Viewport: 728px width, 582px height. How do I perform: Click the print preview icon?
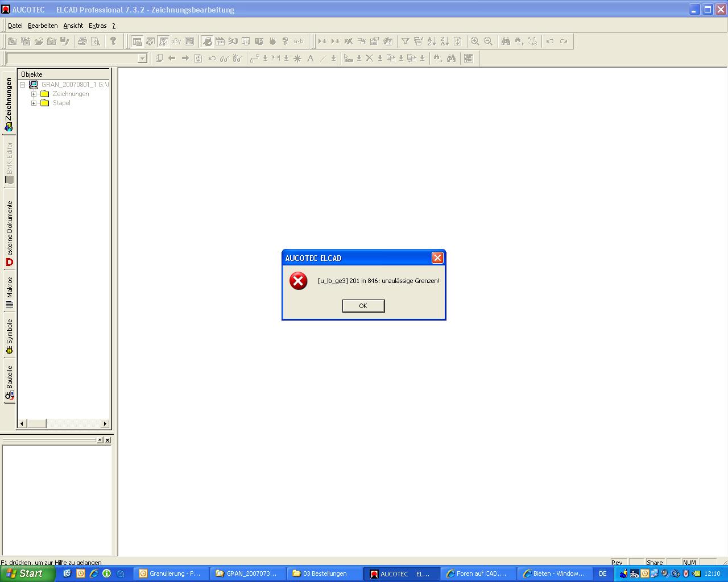coord(96,41)
